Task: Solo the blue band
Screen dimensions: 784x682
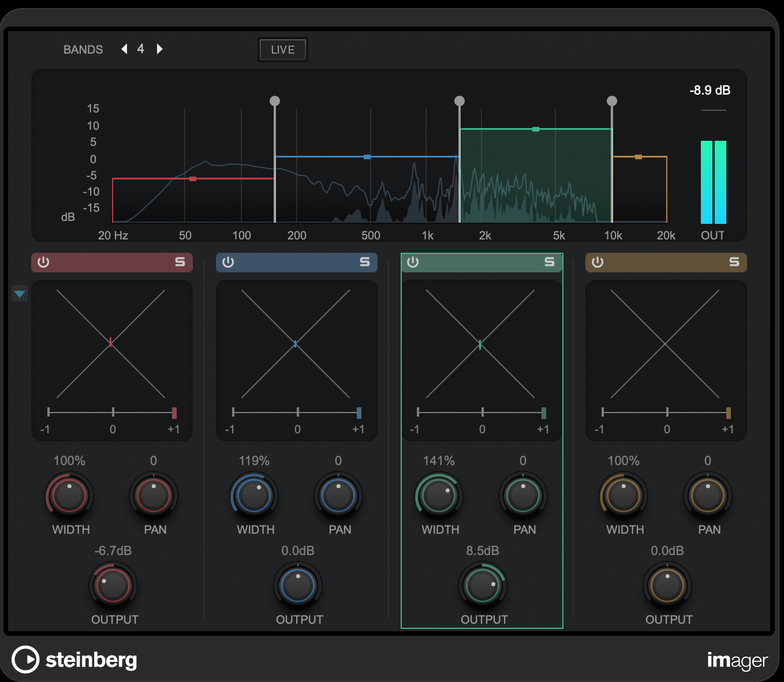Action: (x=365, y=262)
